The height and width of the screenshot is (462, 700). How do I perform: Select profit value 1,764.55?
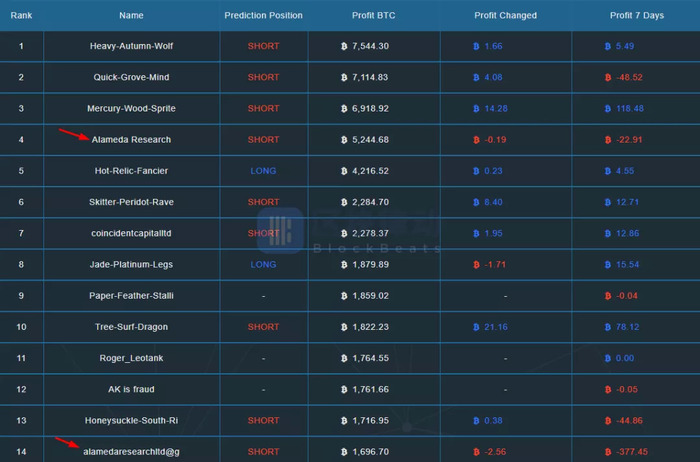click(x=370, y=358)
